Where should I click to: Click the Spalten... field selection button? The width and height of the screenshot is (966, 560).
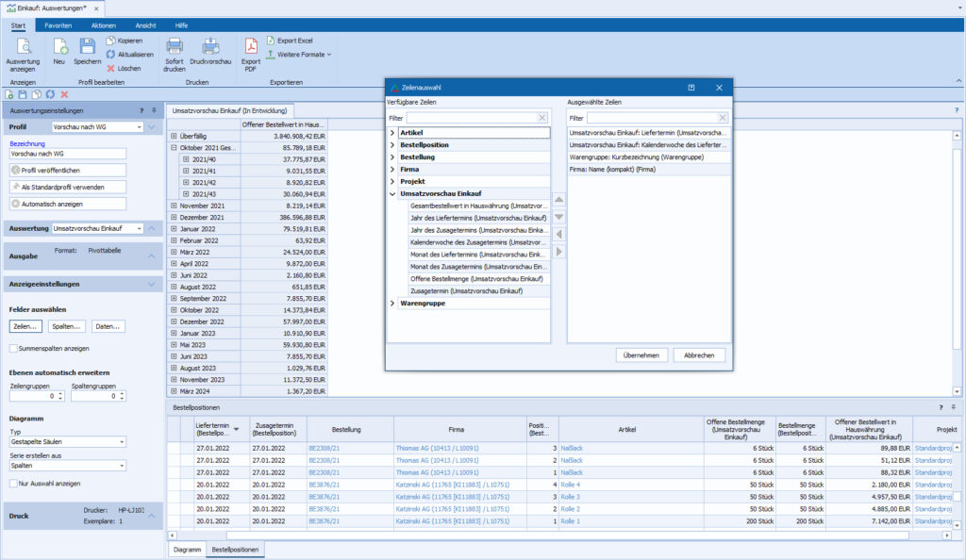(x=66, y=326)
